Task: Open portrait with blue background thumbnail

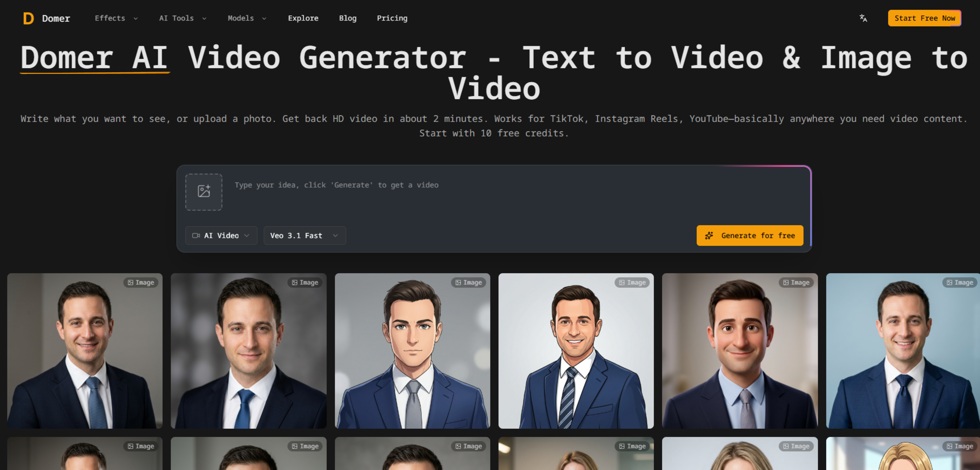Action: 903,351
